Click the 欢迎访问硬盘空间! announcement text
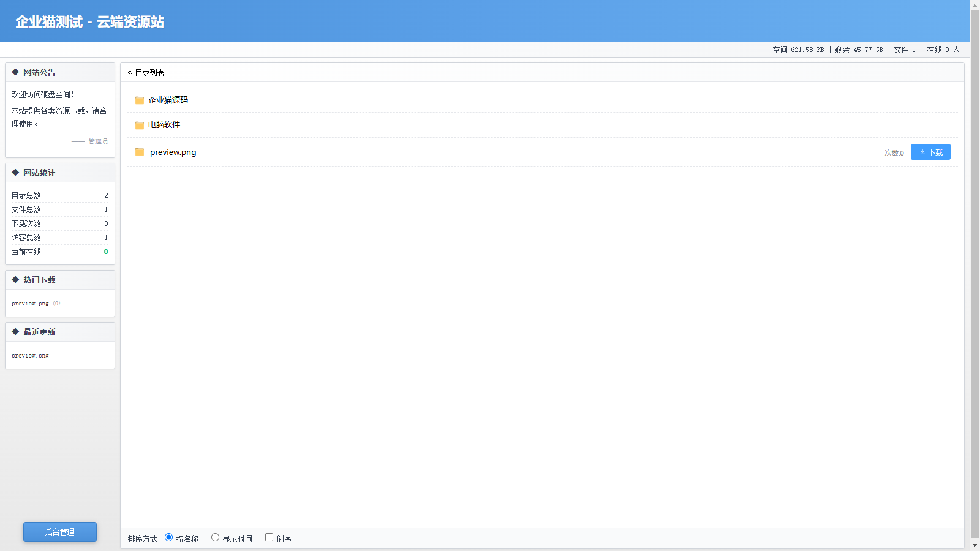The width and height of the screenshot is (980, 551). pos(42,94)
